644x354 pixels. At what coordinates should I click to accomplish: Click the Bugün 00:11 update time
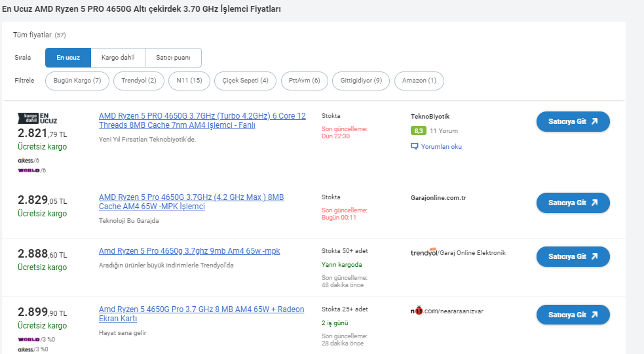pos(339,218)
